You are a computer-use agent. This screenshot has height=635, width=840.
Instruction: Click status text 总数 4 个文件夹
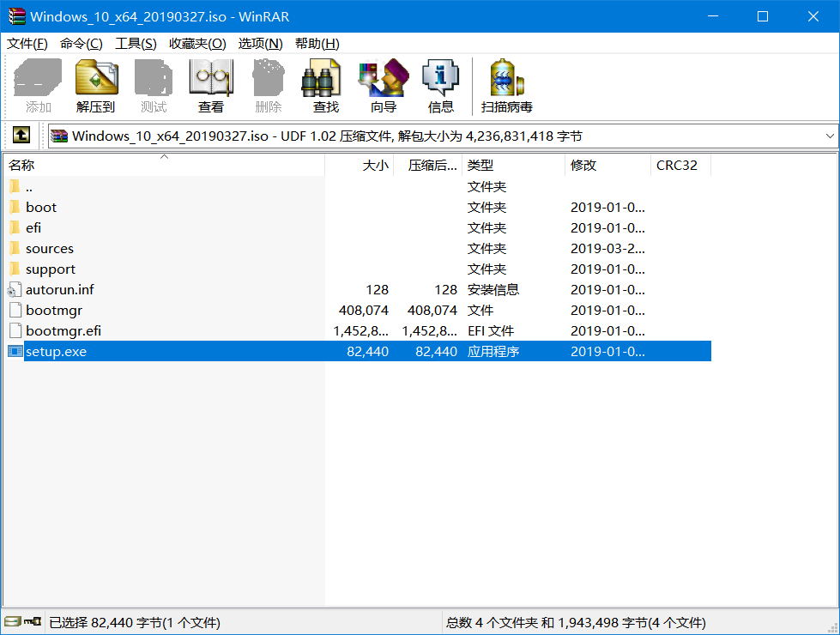(x=576, y=622)
